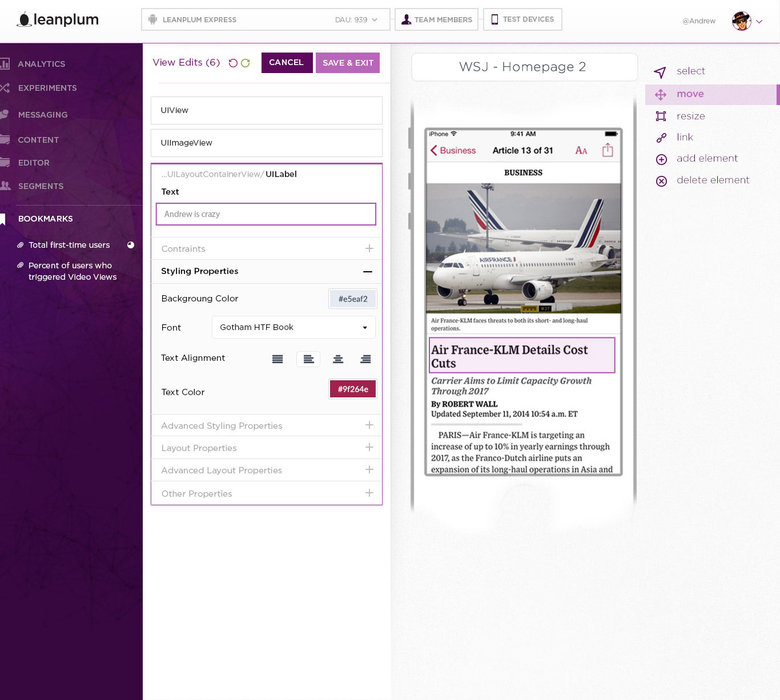Viewport: 780px width, 700px height.
Task: Open Team Members
Action: click(437, 19)
